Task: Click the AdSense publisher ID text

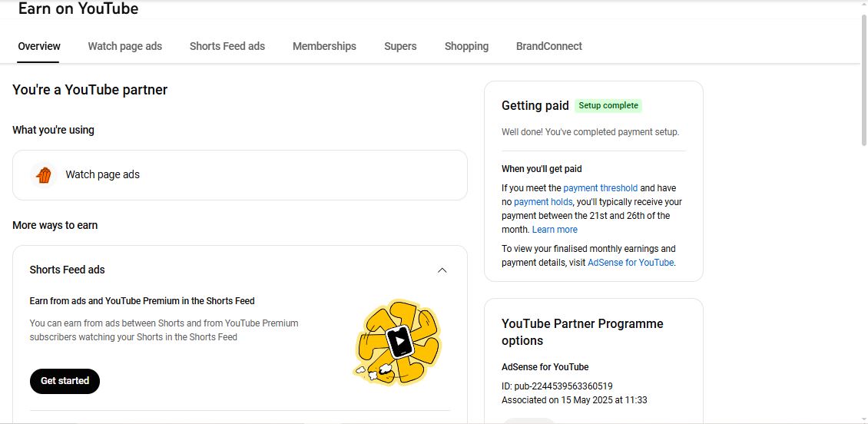Action: 557,386
